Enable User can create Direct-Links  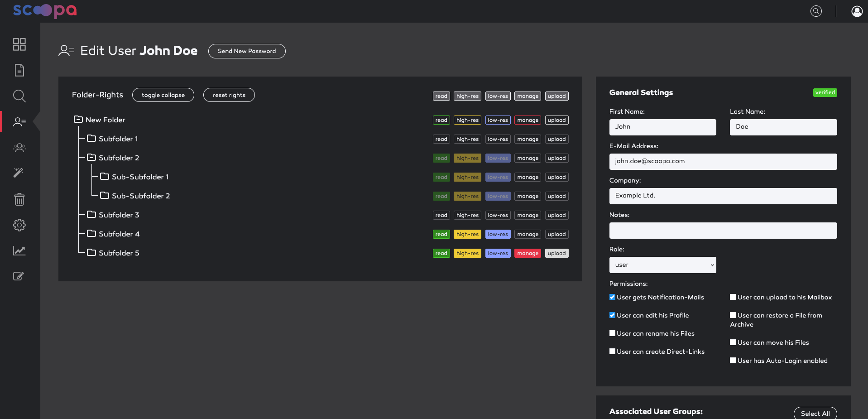pyautogui.click(x=612, y=352)
